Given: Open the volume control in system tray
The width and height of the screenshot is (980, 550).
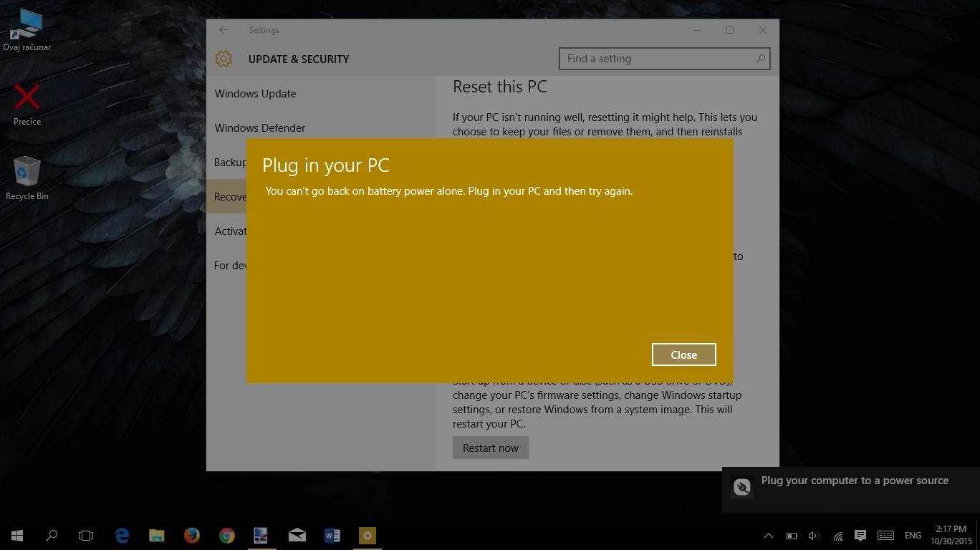Looking at the screenshot, I should 814,535.
